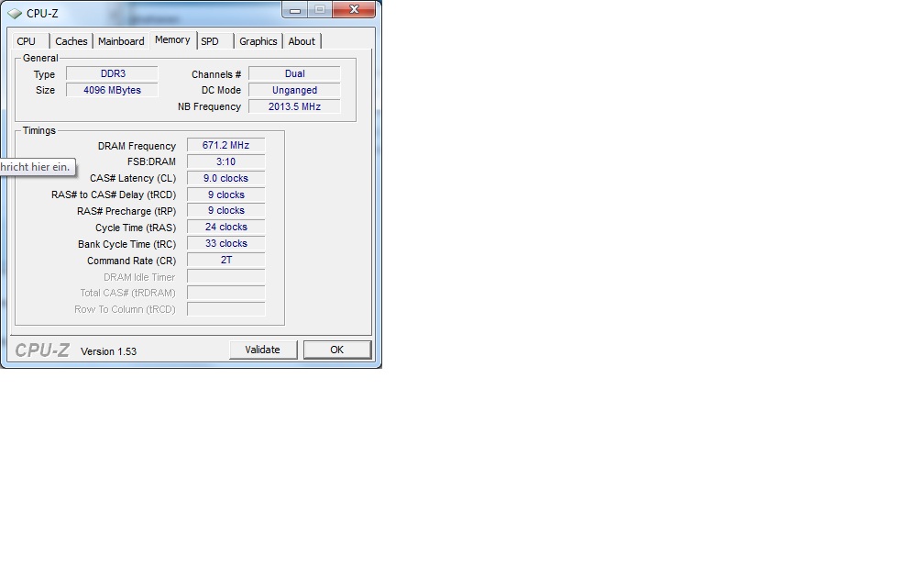This screenshot has height=578, width=924.
Task: Open the Mainboard tab
Action: click(121, 41)
